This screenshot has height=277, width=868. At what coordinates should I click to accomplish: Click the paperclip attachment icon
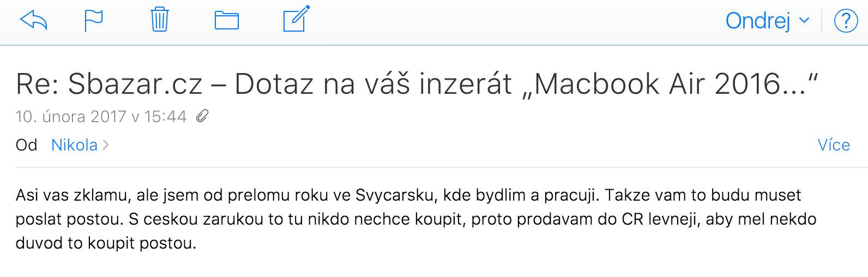click(202, 116)
